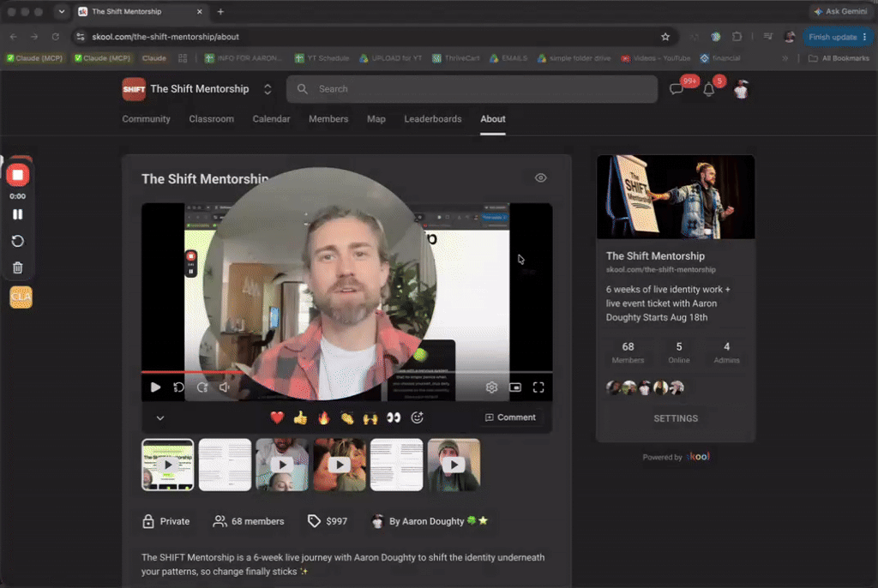878x588 pixels.
Task: Toggle the eye preview icon
Action: [x=540, y=178]
